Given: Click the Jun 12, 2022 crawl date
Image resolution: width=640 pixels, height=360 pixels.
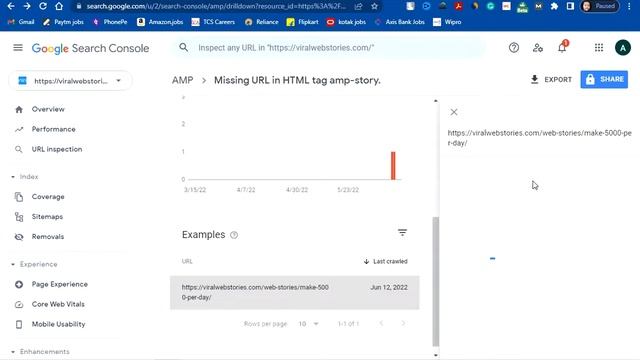Looking at the screenshot, I should 389,287.
